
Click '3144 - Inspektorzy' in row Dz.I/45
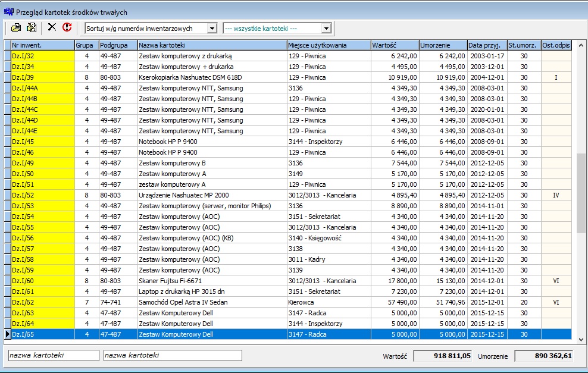(x=329, y=142)
